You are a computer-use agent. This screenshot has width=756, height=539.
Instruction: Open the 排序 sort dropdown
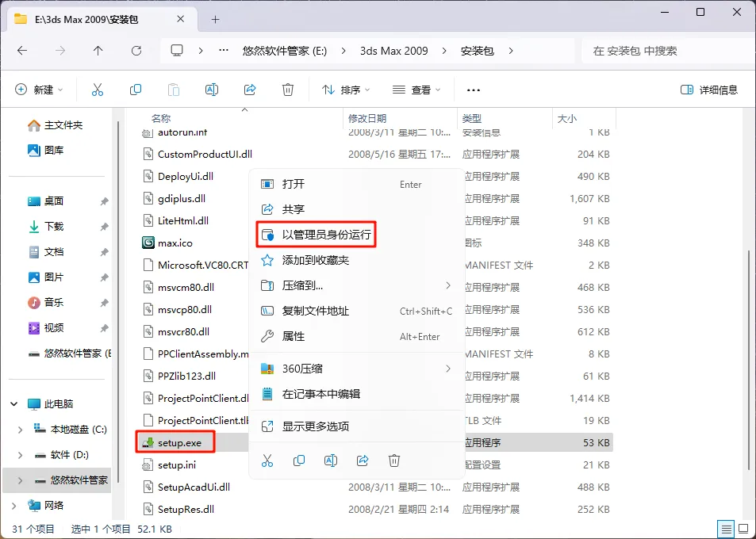(x=346, y=90)
